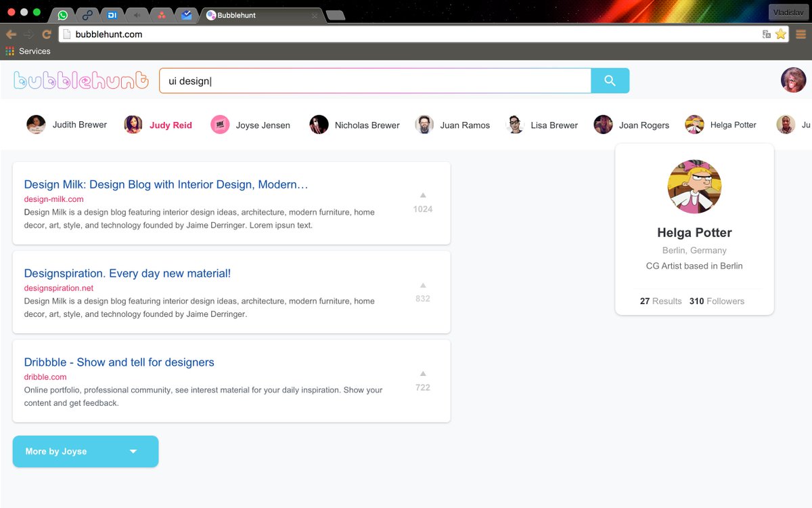The width and height of the screenshot is (812, 508).
Task: Select the name Nicholas Brewer
Action: [367, 125]
